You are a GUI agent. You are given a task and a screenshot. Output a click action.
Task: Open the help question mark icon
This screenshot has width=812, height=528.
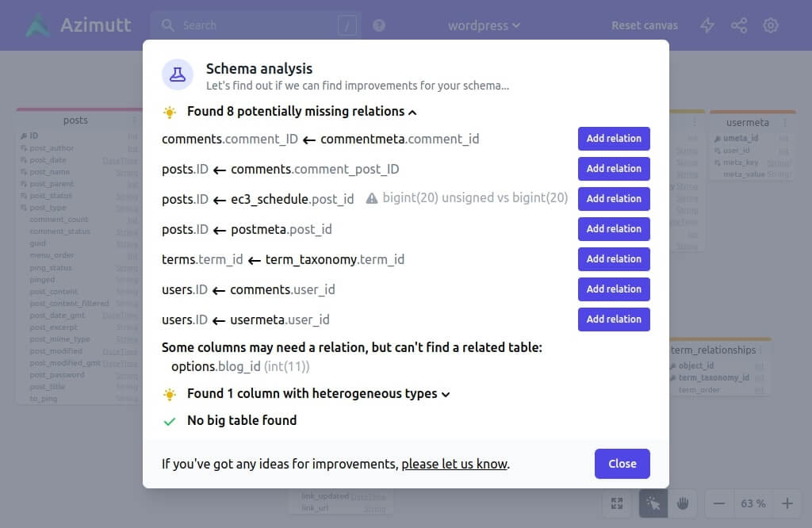click(x=379, y=25)
